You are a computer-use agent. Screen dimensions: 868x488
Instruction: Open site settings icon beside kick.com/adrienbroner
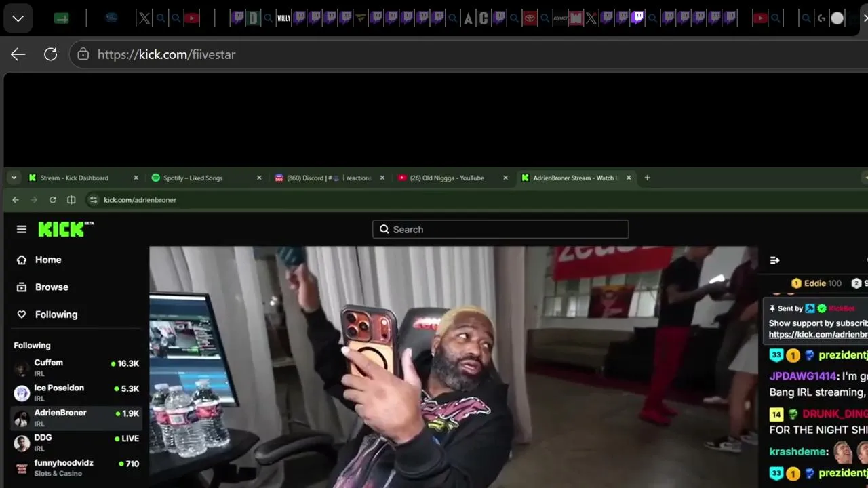(94, 200)
